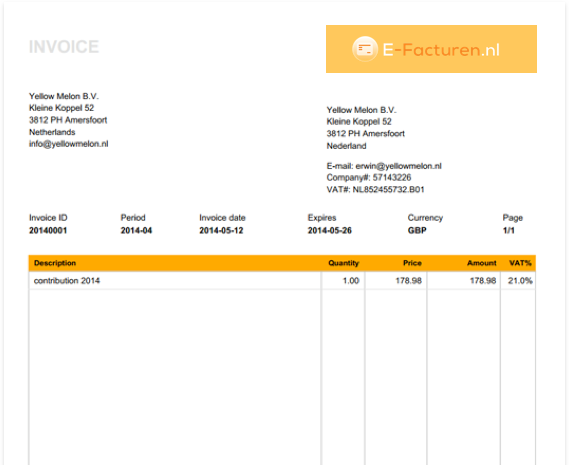Viewport: 569px width, 465px height.
Task: Click the Currency label
Action: click(x=425, y=218)
